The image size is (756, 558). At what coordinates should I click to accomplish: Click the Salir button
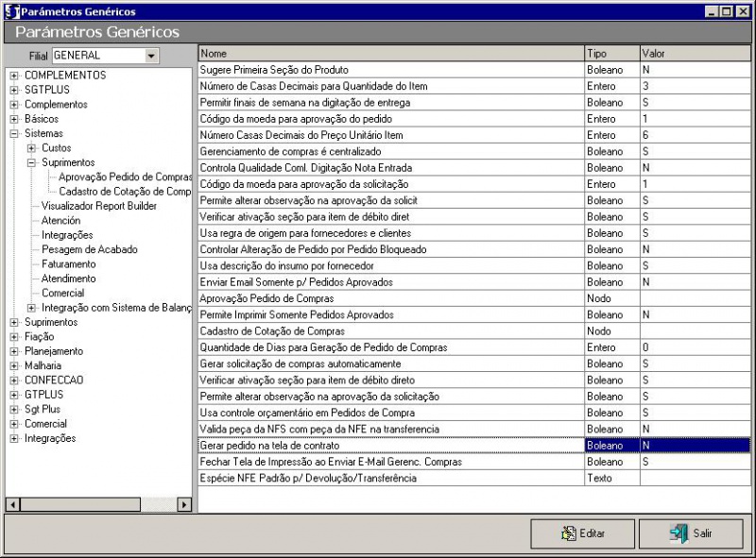point(691,533)
